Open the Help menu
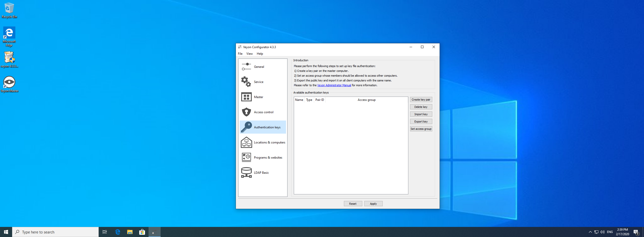This screenshot has height=237, width=644. (x=260, y=54)
